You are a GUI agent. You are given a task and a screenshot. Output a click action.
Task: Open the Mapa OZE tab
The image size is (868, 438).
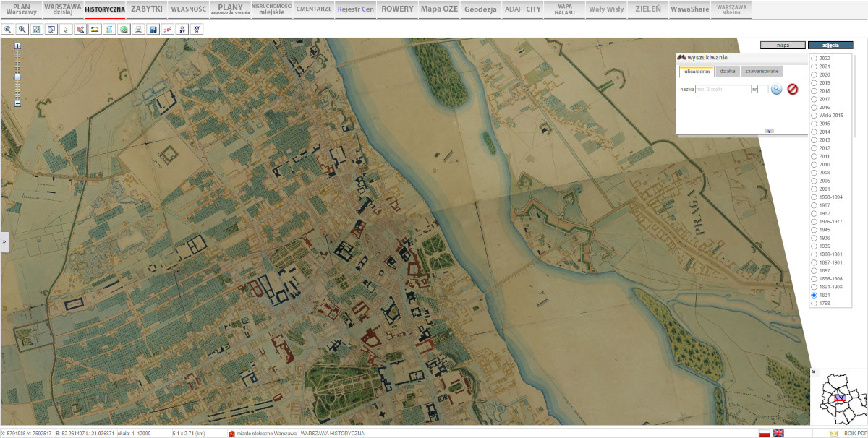pyautogui.click(x=440, y=9)
